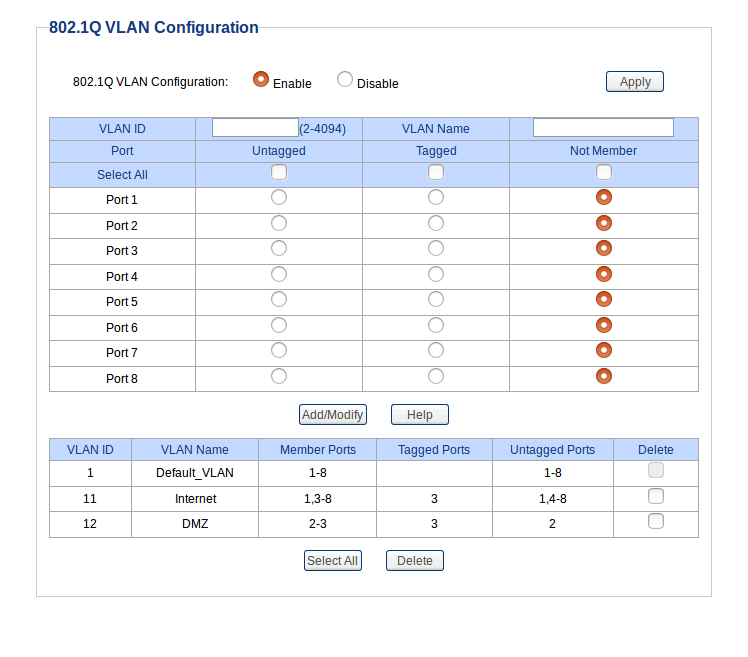The height and width of the screenshot is (657, 748).
Task: Click the Apply button
Action: coord(634,82)
